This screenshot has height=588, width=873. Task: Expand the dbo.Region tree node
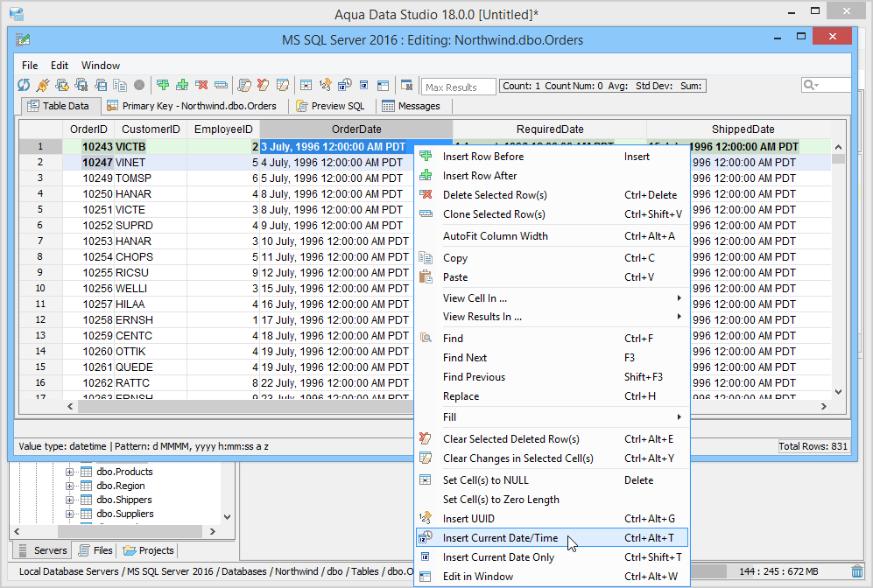coord(69,486)
